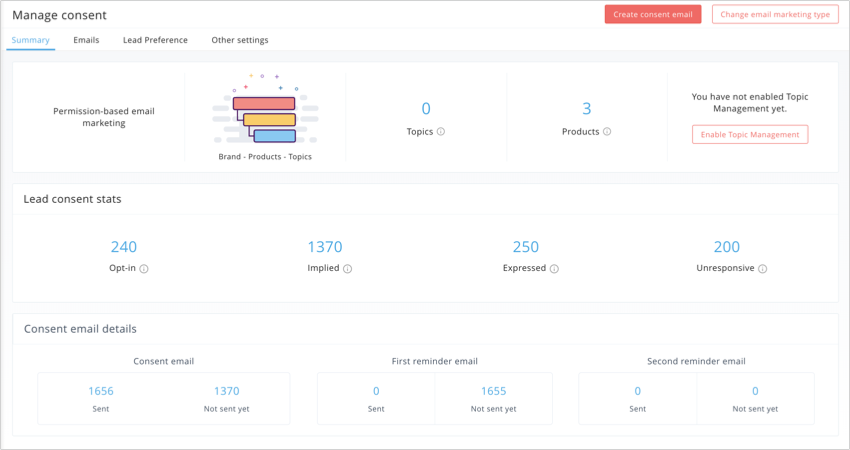Go to the Other settings tab
Image resolution: width=850 pixels, height=450 pixels.
pyautogui.click(x=240, y=40)
